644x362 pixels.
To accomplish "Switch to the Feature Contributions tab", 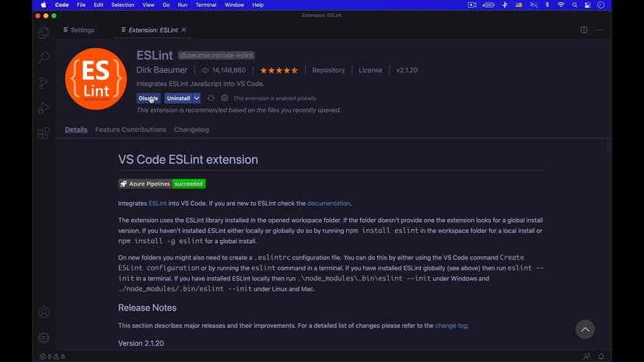I will click(x=131, y=130).
